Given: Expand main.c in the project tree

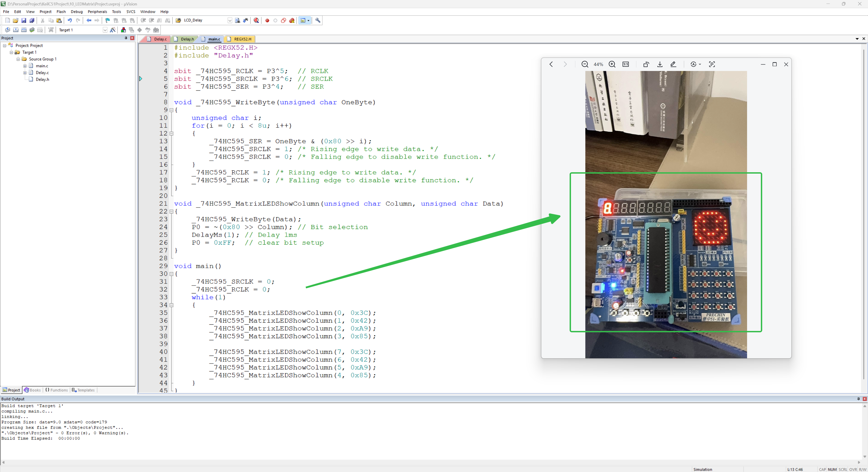Looking at the screenshot, I should (x=25, y=66).
